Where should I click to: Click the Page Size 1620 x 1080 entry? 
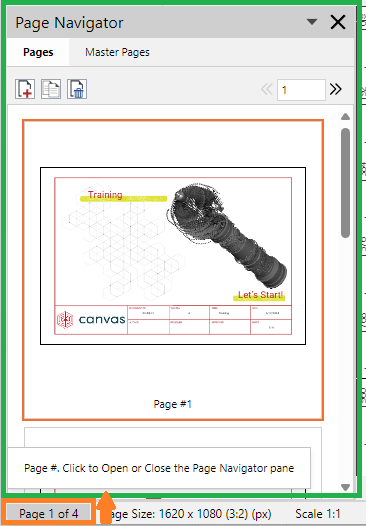pyautogui.click(x=191, y=514)
